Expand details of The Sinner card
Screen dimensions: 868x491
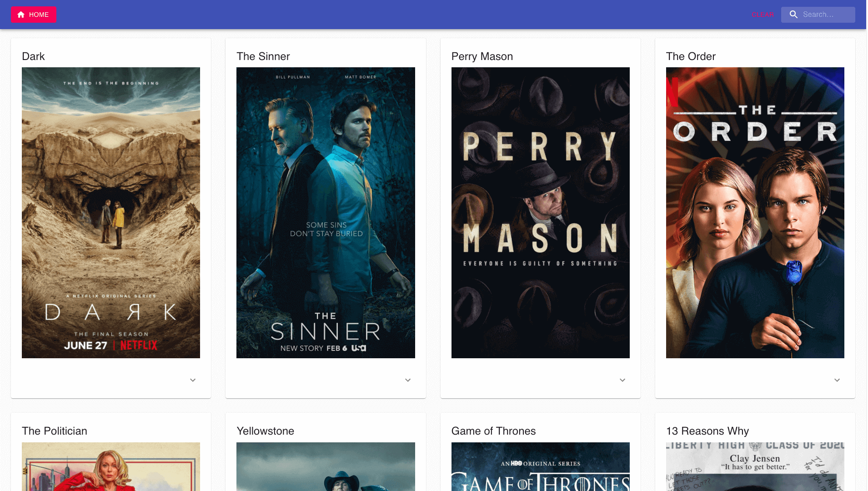pyautogui.click(x=408, y=380)
